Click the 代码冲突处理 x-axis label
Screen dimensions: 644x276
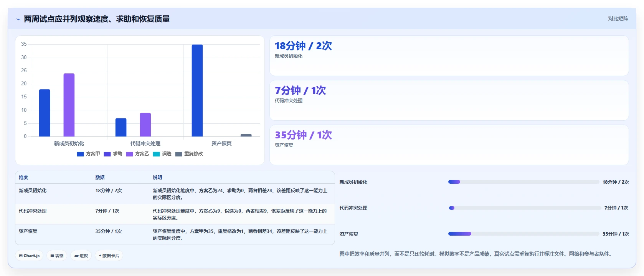pyautogui.click(x=145, y=143)
